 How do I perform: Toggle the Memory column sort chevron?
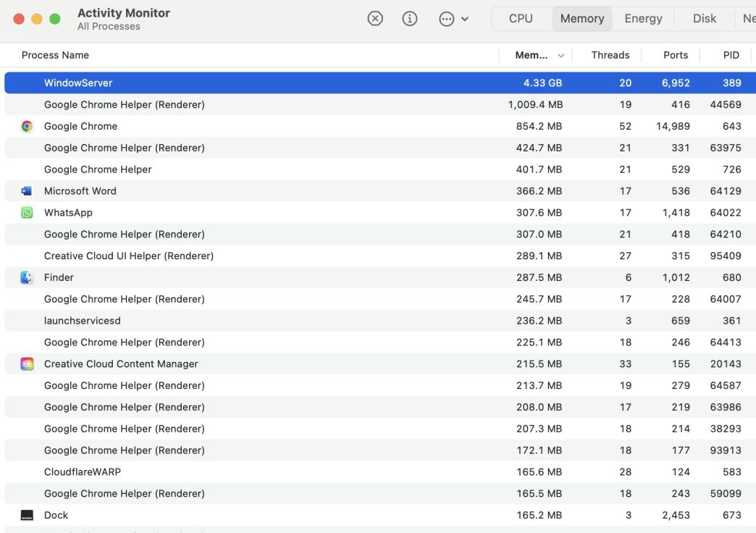[x=560, y=56]
